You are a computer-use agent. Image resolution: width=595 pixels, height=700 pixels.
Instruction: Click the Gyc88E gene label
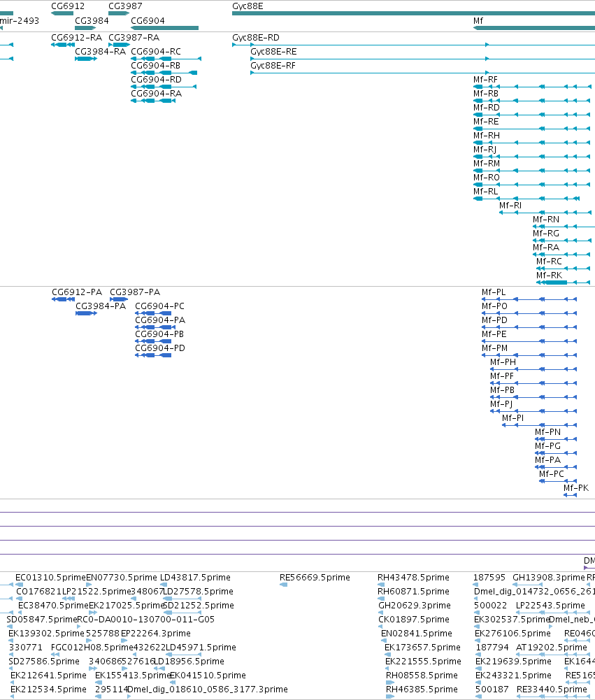tap(248, 6)
